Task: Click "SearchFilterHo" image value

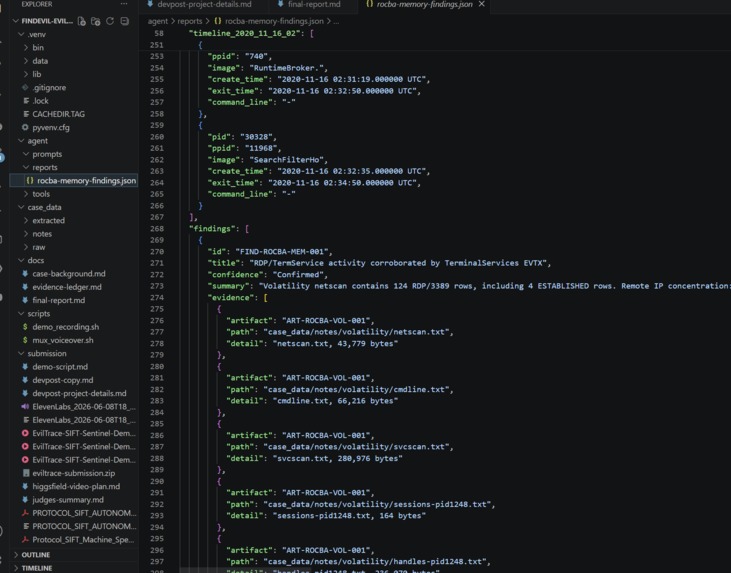Action: click(286, 160)
